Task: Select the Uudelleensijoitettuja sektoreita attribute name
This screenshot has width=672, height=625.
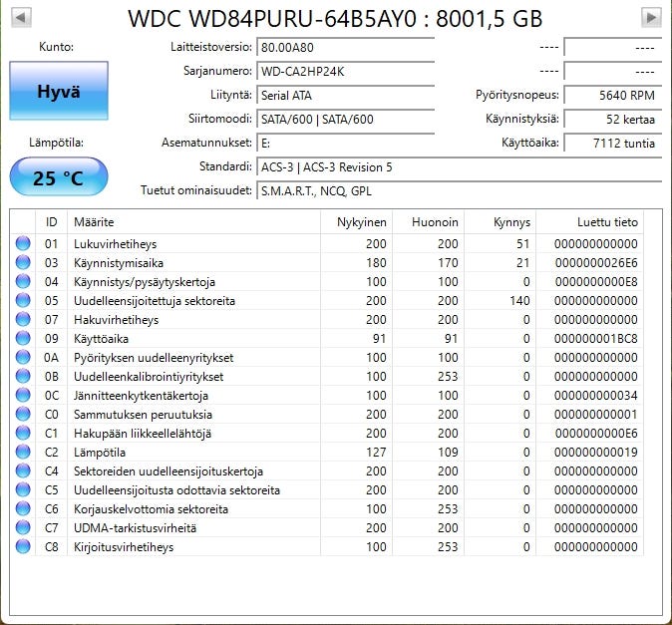Action: pos(155,301)
